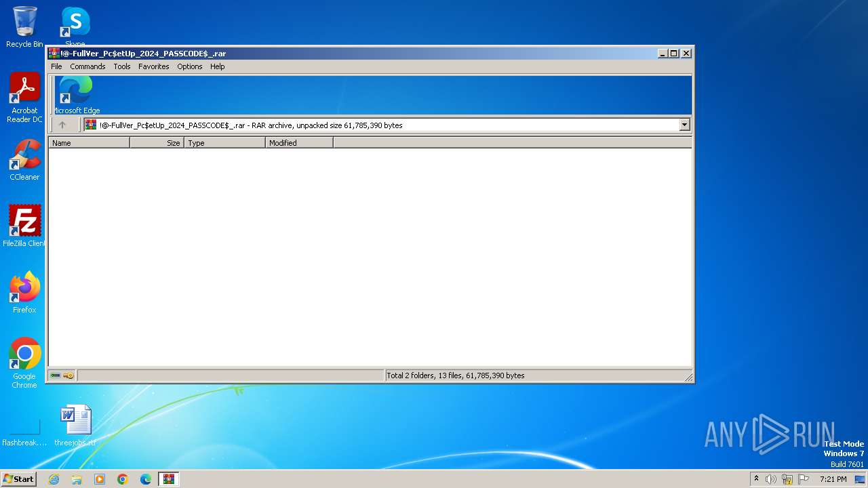Sort by the Type column header

pyautogui.click(x=224, y=143)
